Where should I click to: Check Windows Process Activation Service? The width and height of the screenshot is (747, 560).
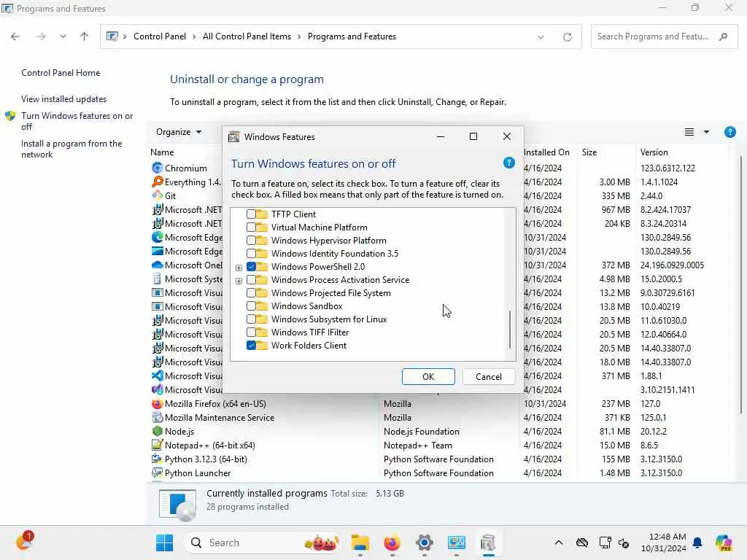pyautogui.click(x=251, y=279)
